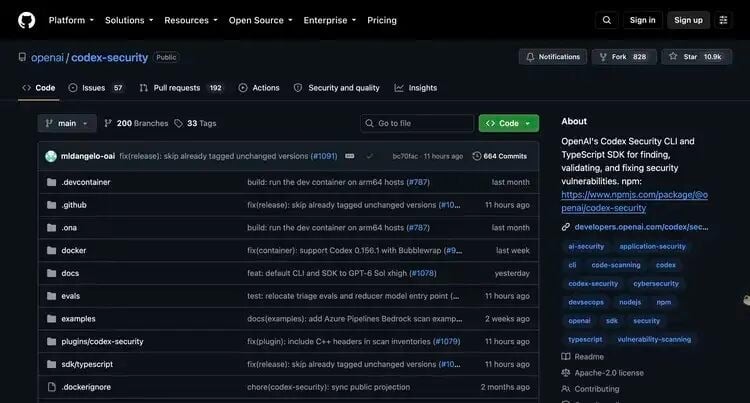Click the Apache-2.0 license link
Viewport: 750px width, 403px height.
point(609,373)
